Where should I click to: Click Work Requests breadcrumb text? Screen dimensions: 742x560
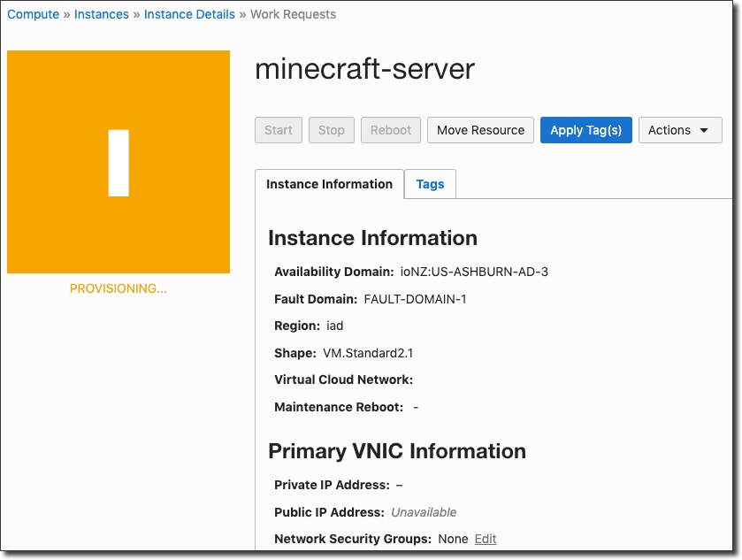[293, 14]
